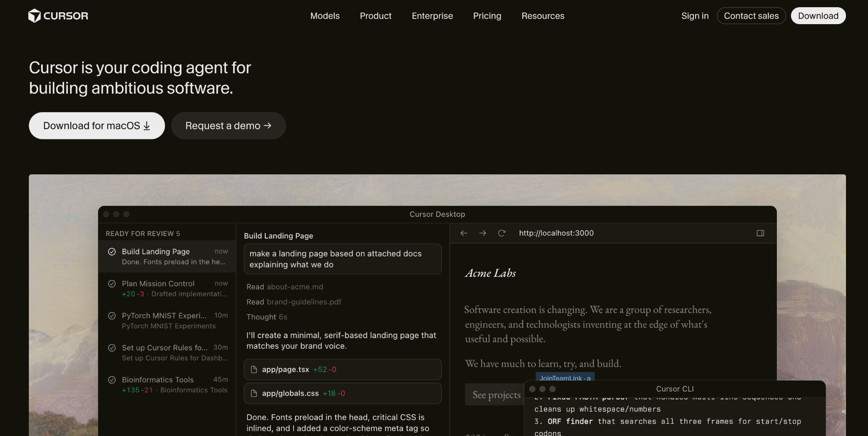
Task: Click the Cursor Desktop window title
Action: (x=437, y=214)
